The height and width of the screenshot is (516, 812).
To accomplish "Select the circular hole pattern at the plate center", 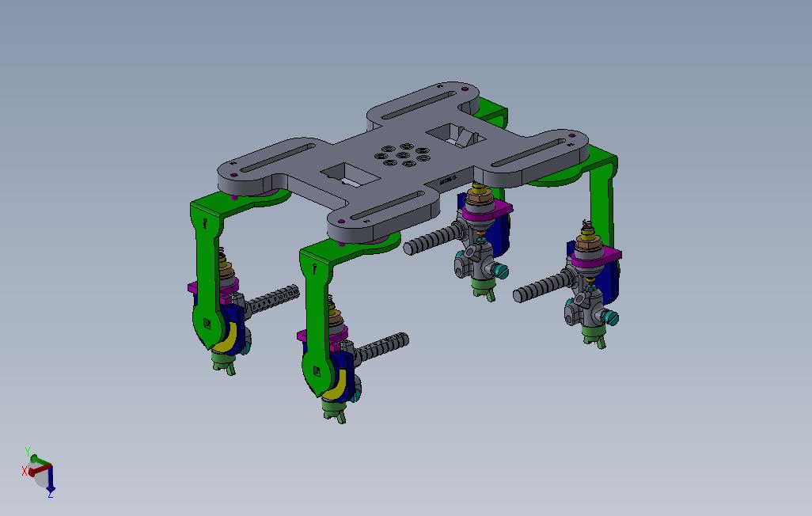I will pyautogui.click(x=404, y=155).
